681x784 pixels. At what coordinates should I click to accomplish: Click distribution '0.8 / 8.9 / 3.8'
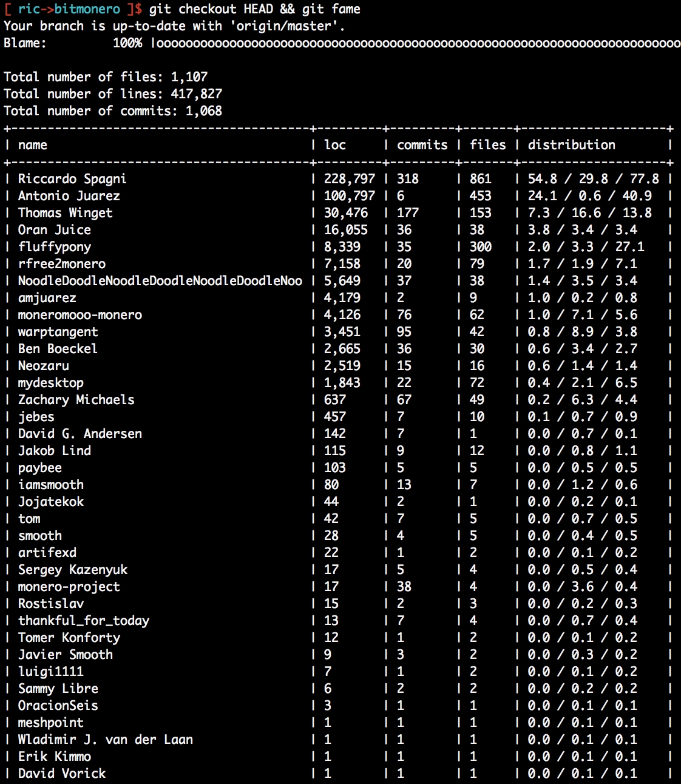pyautogui.click(x=583, y=332)
